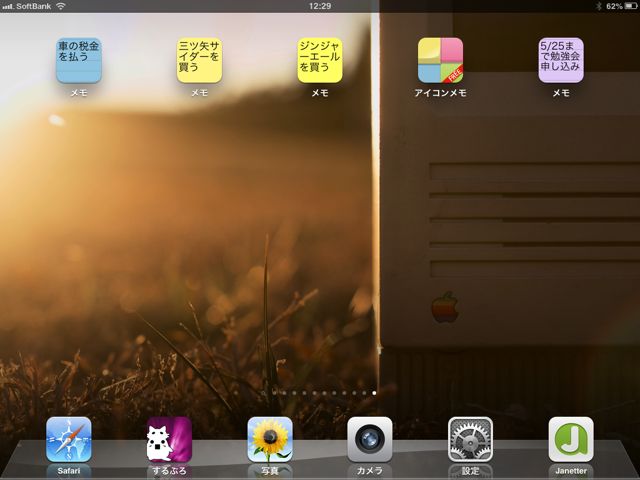Open the blue memo '車の税金を払う'
640x480 pixels.
pyautogui.click(x=79, y=60)
